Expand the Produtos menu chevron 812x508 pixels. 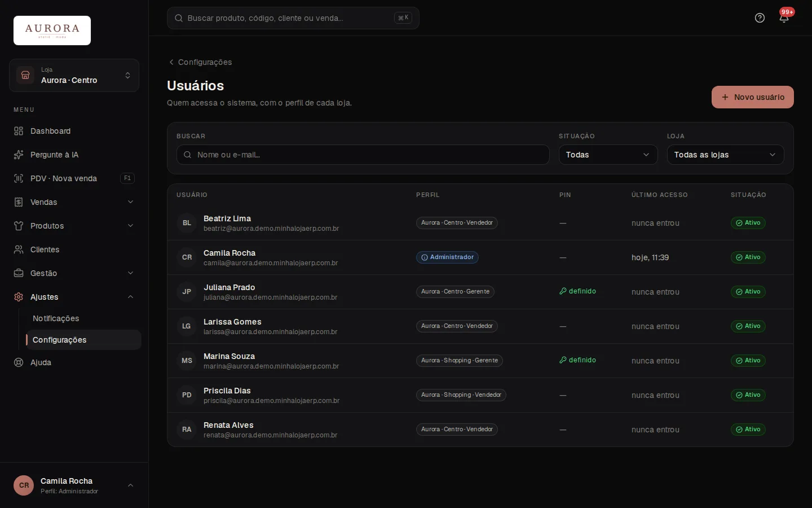130,226
